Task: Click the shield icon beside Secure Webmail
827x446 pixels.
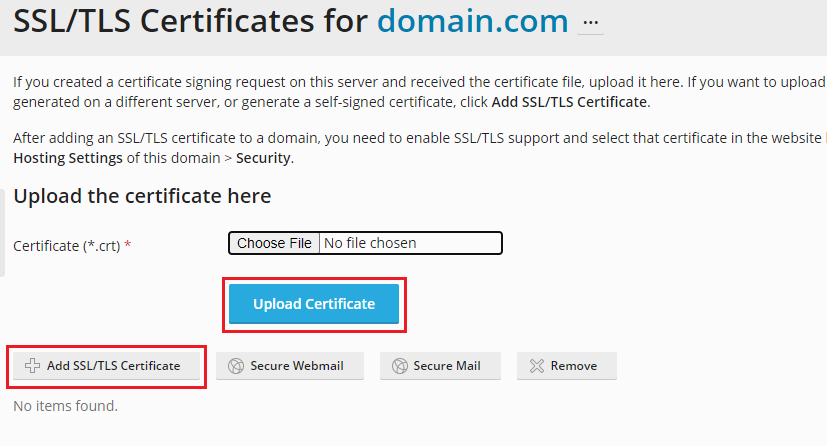Action: point(236,366)
